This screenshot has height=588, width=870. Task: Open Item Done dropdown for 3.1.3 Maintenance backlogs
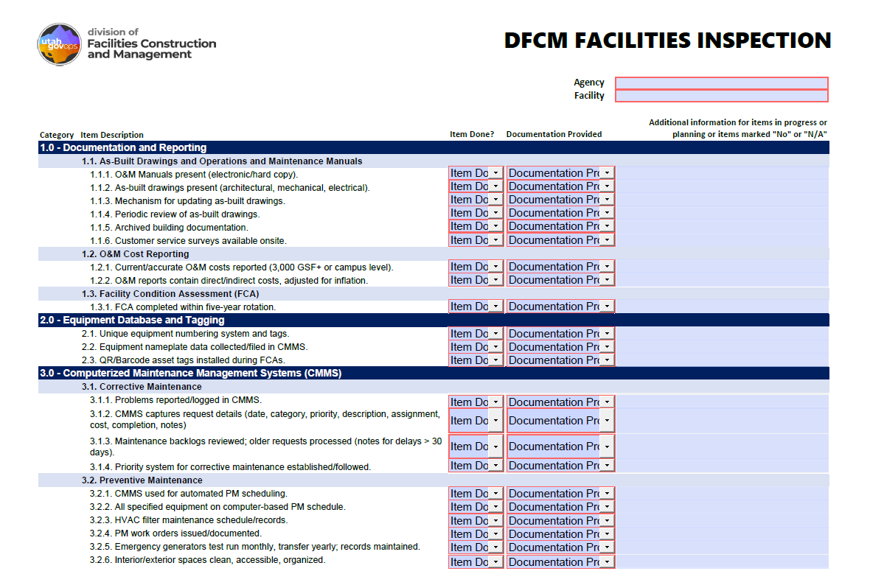[476, 447]
